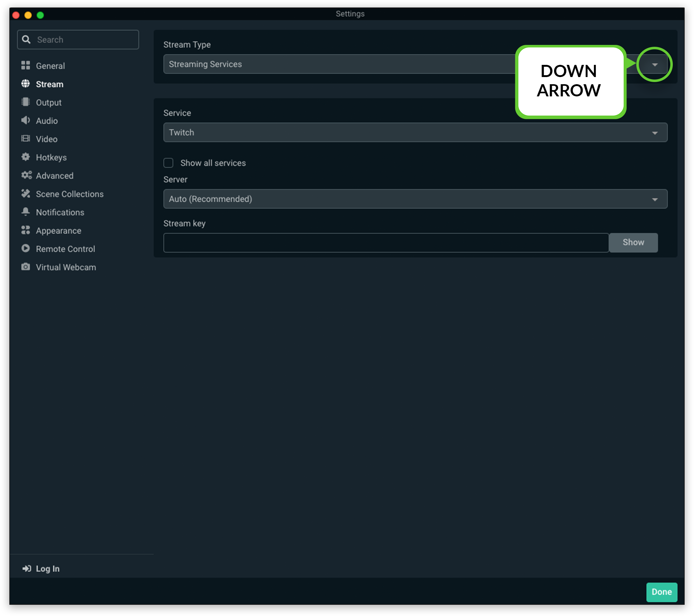Image resolution: width=694 pixels, height=616 pixels.
Task: Click the search magnifier icon
Action: [26, 39]
